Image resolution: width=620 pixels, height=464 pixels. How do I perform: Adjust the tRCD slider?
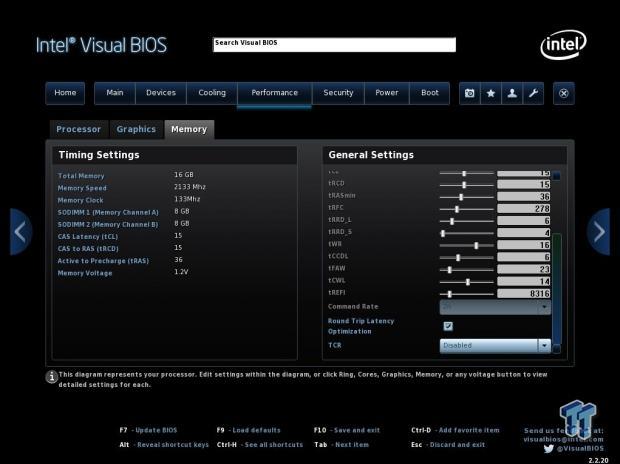pyautogui.click(x=467, y=185)
